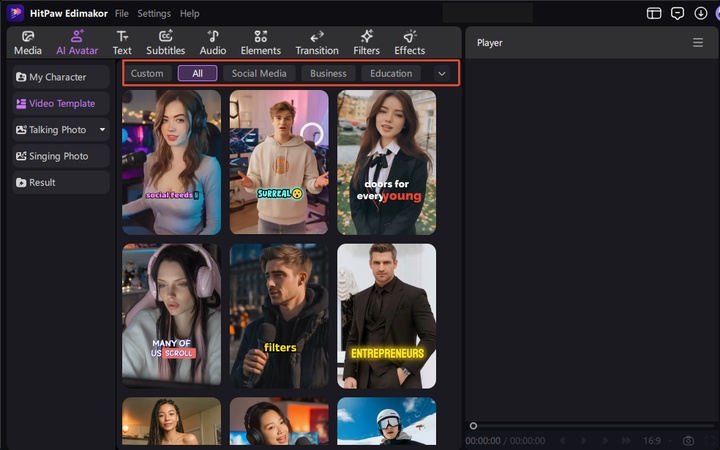720x450 pixels.
Task: Toggle the layout panel icon in title bar
Action: tap(654, 13)
